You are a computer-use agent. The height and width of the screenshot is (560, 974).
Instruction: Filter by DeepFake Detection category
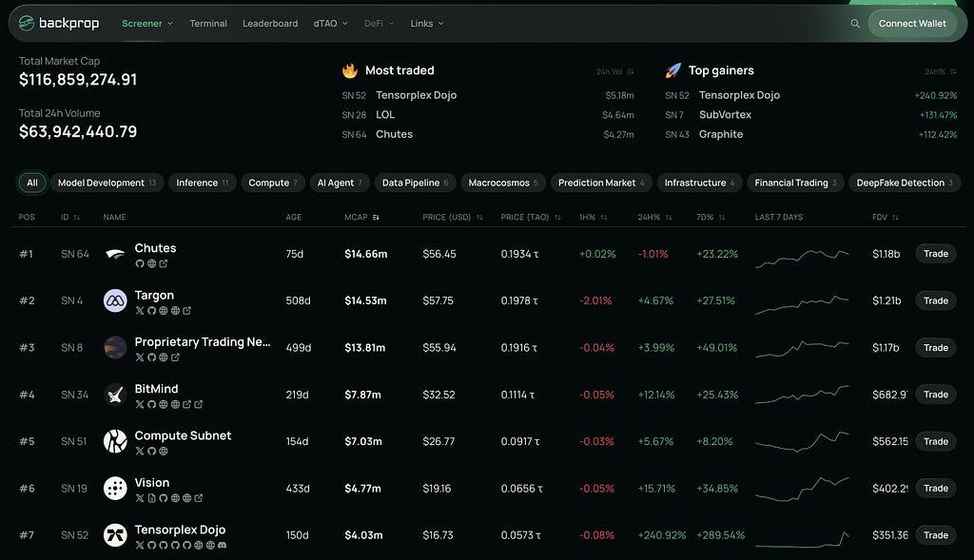(905, 183)
